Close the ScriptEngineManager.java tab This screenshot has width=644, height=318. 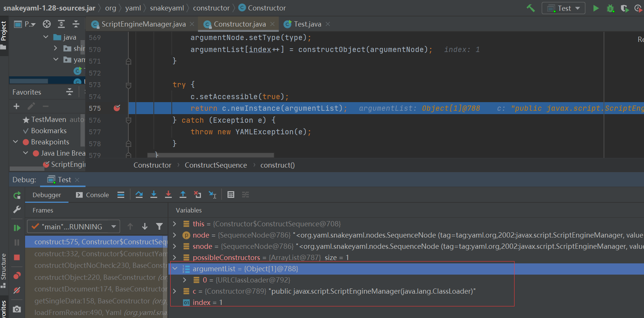pos(192,24)
